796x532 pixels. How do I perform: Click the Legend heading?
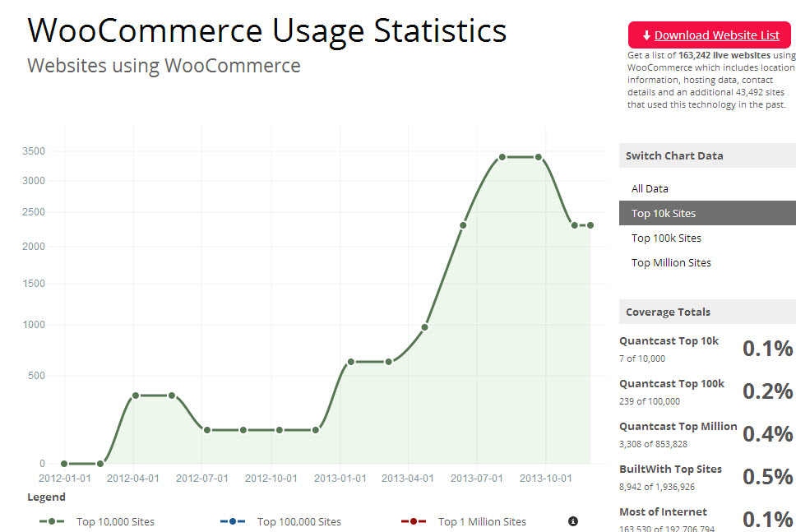(46, 497)
